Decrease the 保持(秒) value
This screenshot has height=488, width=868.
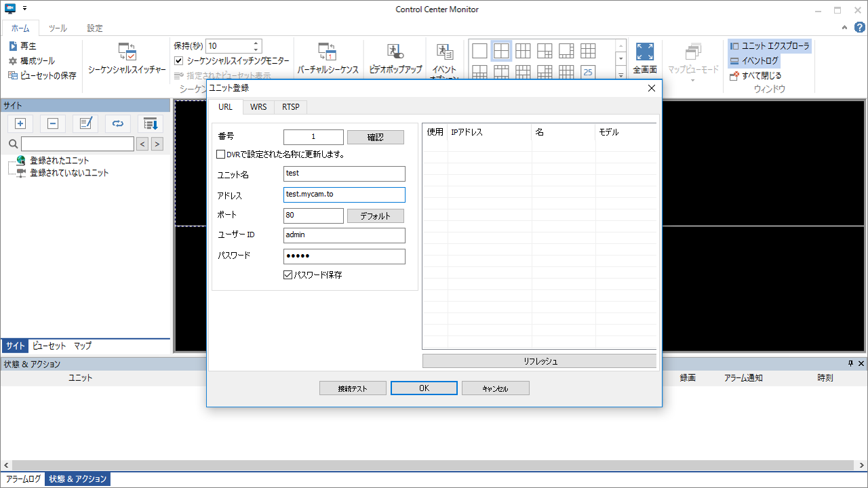point(256,49)
